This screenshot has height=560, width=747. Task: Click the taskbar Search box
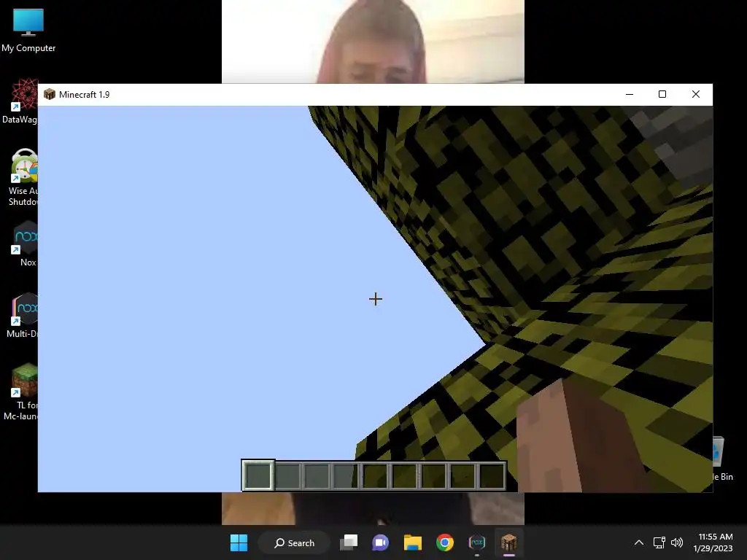tap(294, 542)
